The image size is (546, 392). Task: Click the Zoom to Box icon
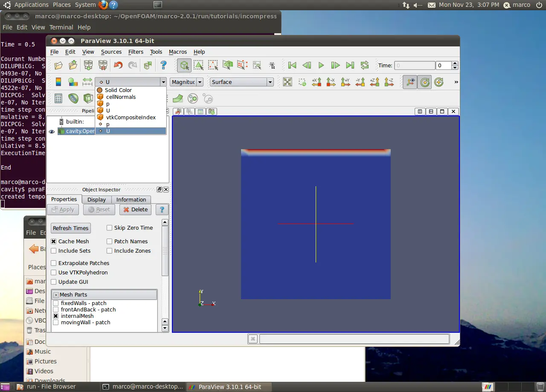[x=302, y=82]
